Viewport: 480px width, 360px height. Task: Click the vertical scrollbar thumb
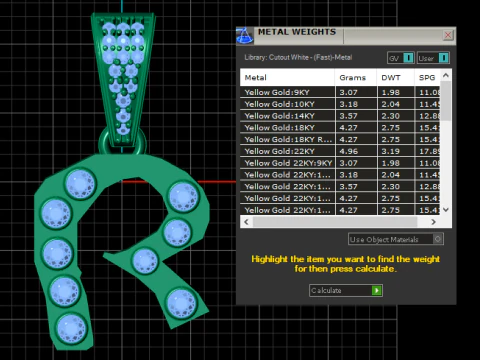click(446, 101)
